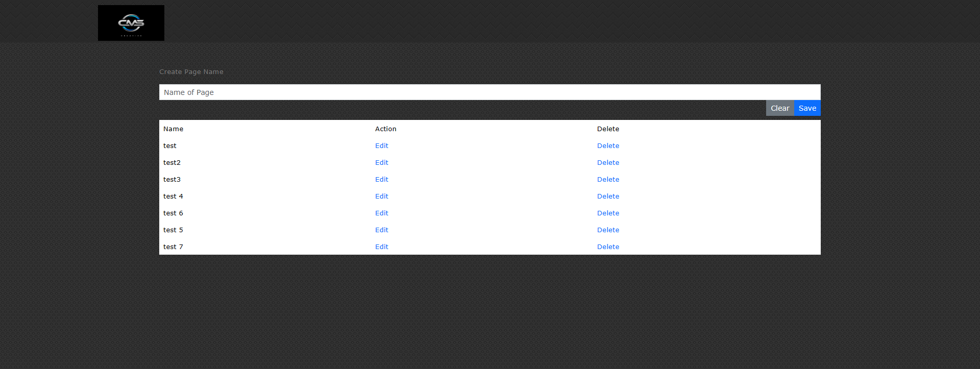
Task: Remove the test3 page via Delete
Action: click(608, 180)
